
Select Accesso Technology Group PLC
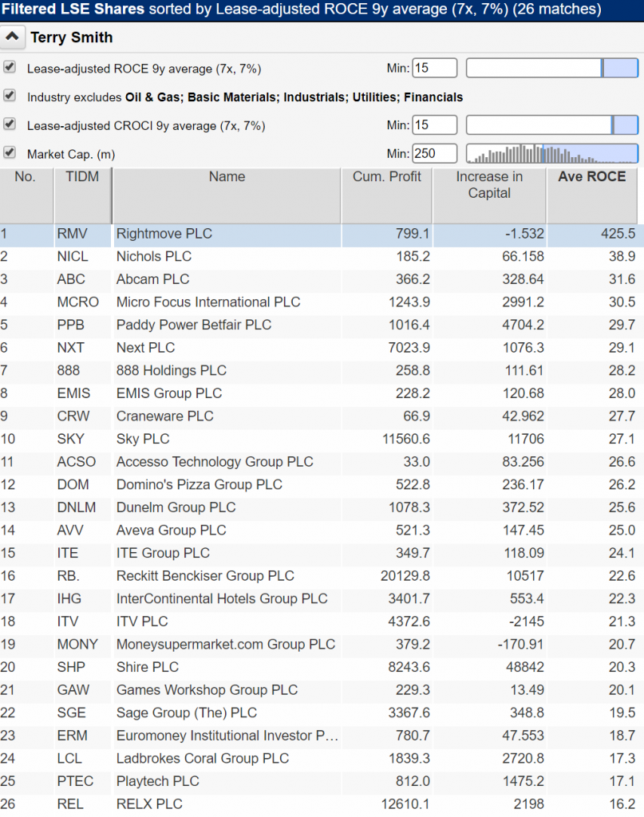click(322, 462)
